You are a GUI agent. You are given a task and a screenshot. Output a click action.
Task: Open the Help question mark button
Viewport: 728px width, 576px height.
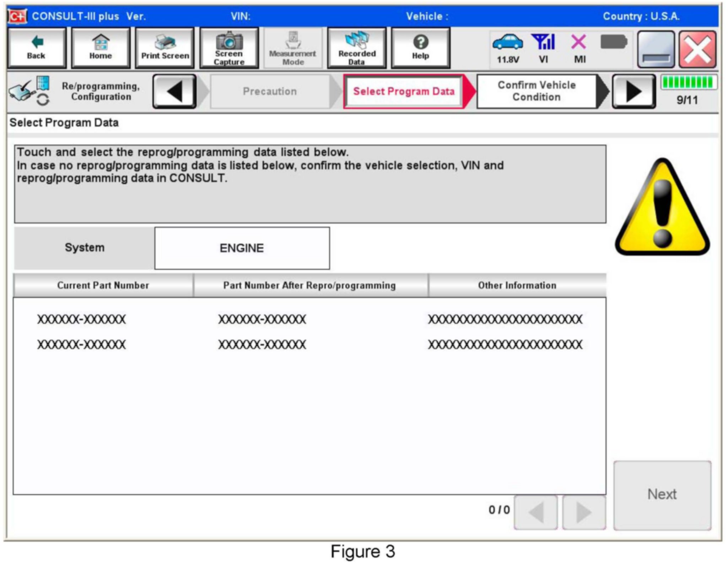[420, 48]
